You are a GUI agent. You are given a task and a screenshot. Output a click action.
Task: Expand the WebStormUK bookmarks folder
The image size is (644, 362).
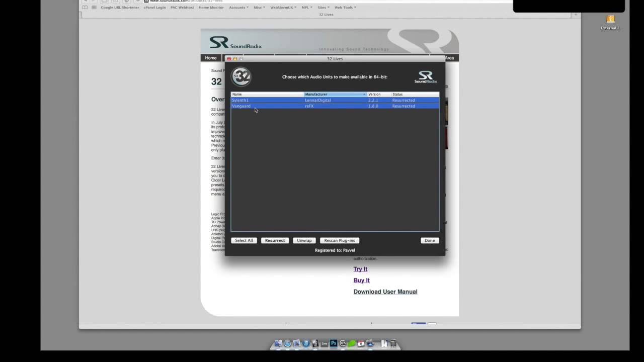pos(283,8)
